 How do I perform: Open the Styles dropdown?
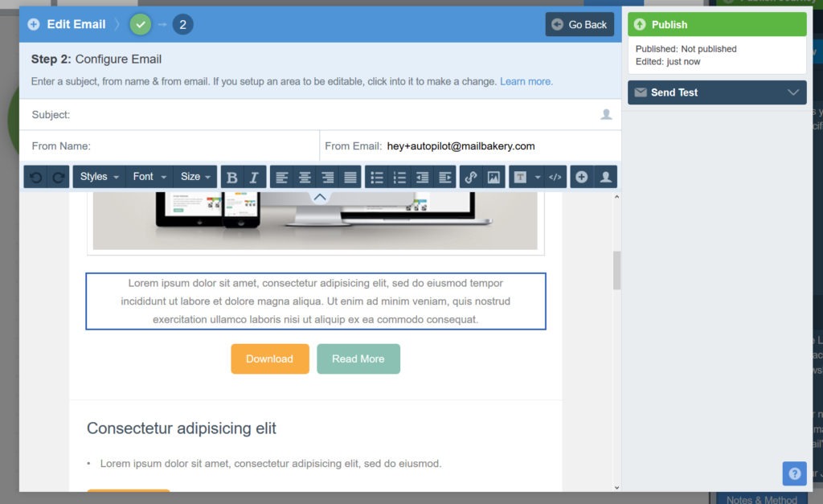coord(98,177)
